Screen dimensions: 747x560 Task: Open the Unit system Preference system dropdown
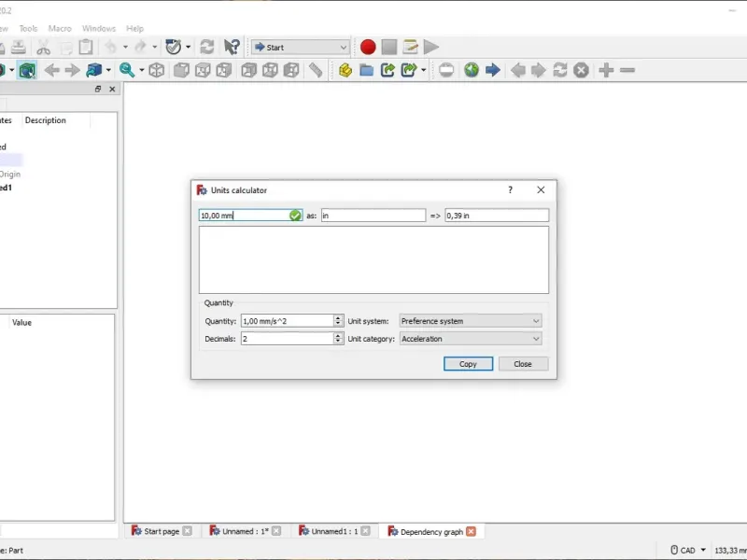(x=471, y=321)
